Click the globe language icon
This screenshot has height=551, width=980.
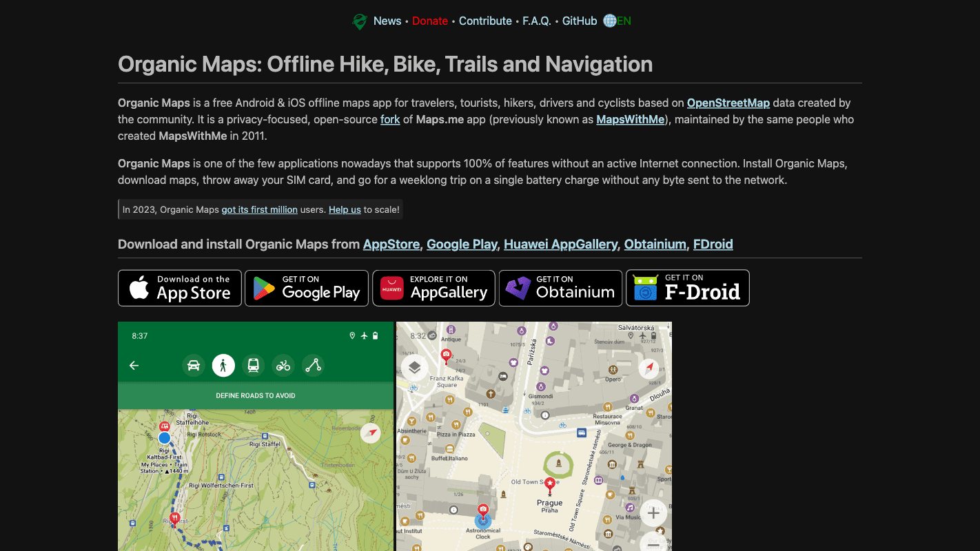pos(609,21)
